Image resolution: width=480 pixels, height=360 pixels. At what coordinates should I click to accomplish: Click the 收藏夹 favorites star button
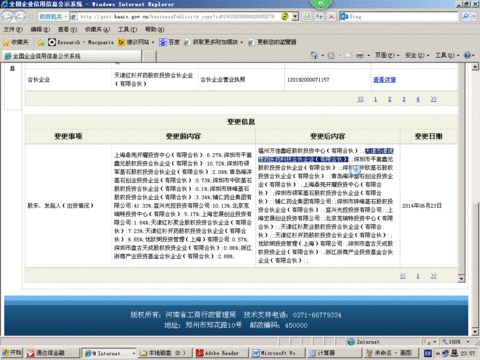pyautogui.click(x=16, y=42)
